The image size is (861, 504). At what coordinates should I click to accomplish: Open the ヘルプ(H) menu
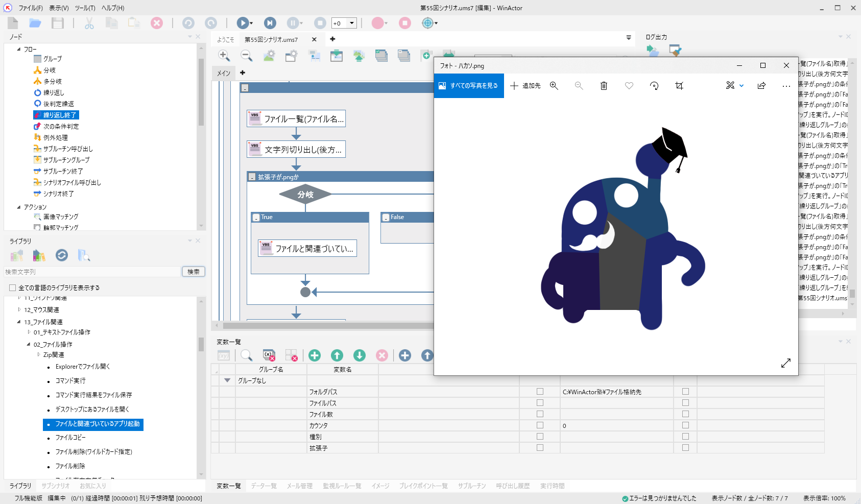(113, 8)
